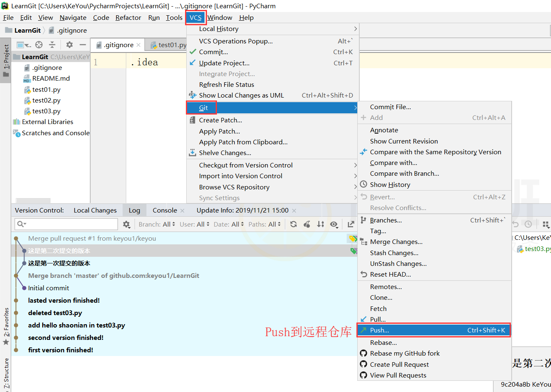Viewport: 551px width, 392px height.
Task: Open the Log settings gear icon
Action: pos(126,224)
